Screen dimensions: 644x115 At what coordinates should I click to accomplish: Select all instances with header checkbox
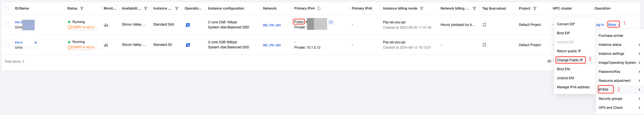click(x=7, y=8)
